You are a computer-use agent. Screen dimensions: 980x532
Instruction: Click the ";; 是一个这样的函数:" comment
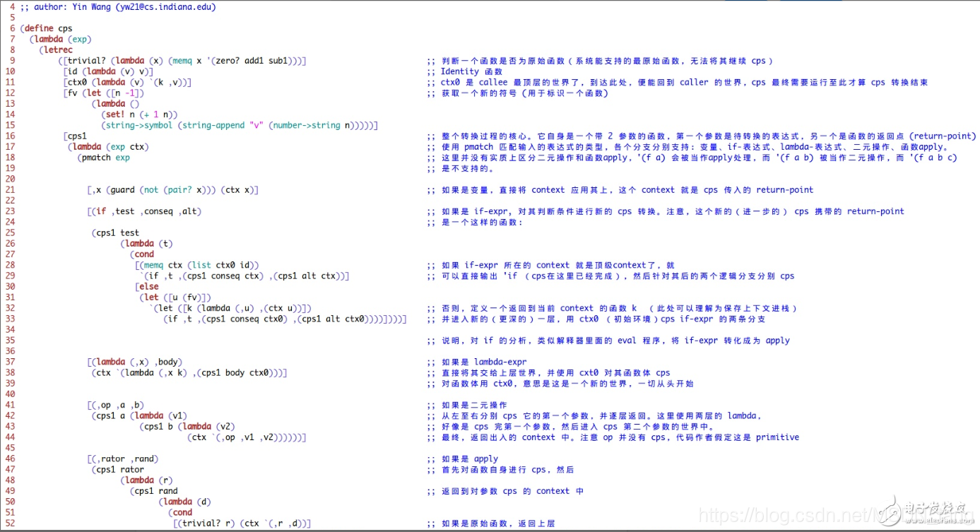click(475, 222)
